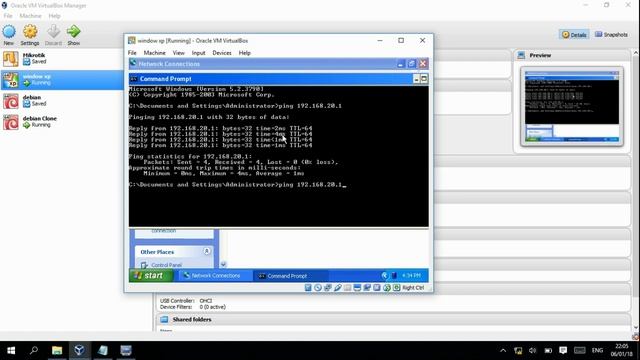
Task: Open Machine menu in the VM window
Action: (154, 53)
